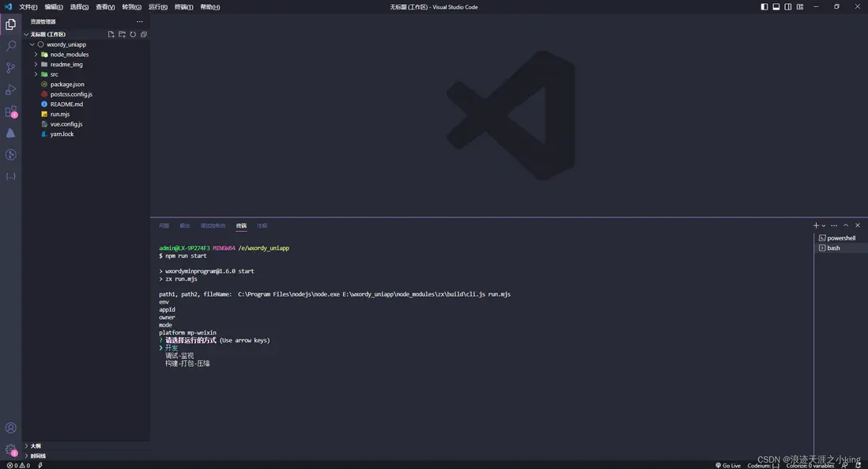Open package.json in the explorer
This screenshot has height=469, width=868.
67,85
